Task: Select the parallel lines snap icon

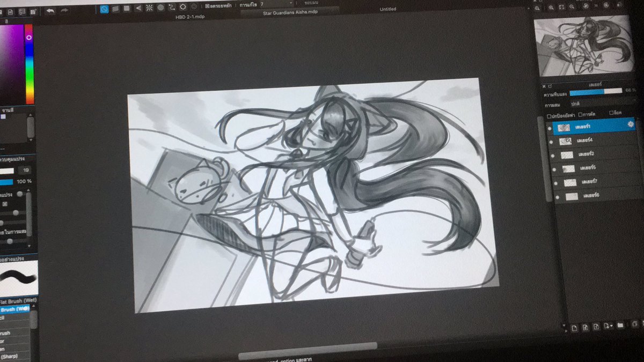Action: (115, 9)
